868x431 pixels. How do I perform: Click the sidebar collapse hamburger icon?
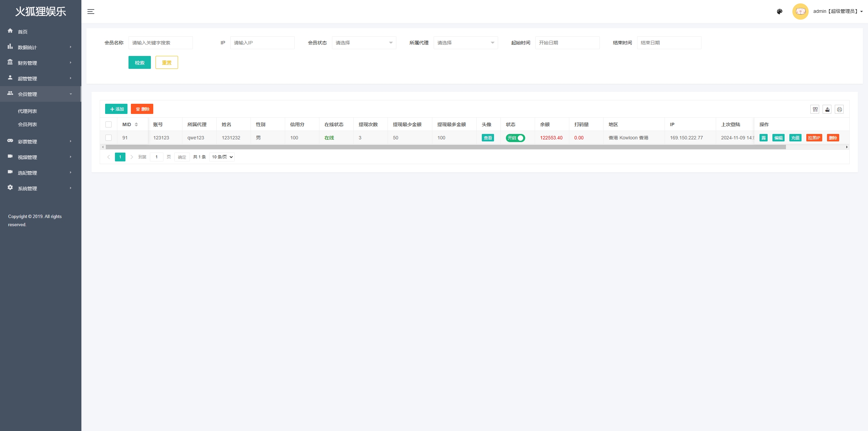91,12
